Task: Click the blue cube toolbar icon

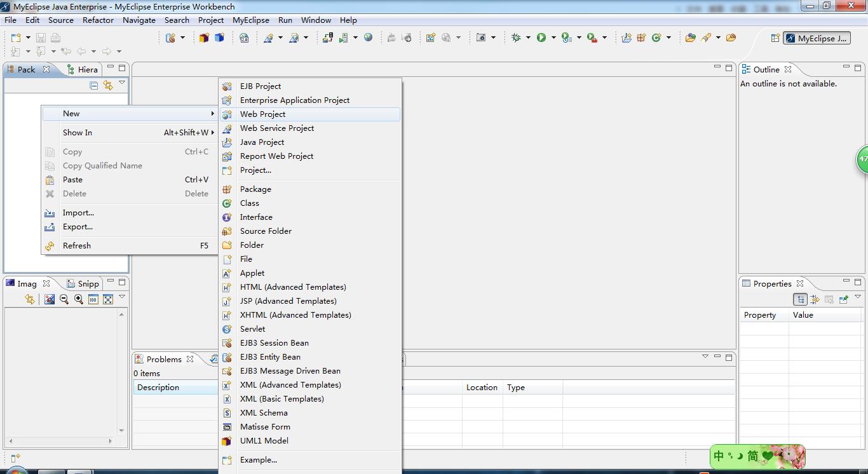Action: 219,38
